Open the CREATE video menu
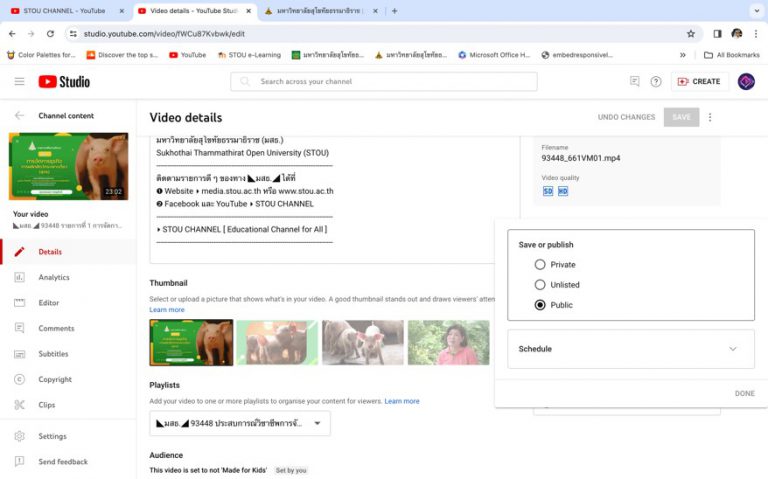 [698, 81]
